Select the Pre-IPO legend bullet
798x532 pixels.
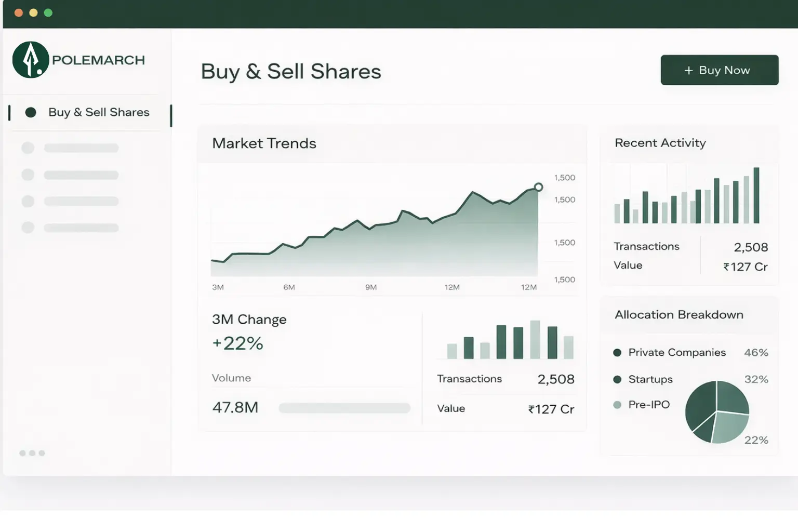[617, 405]
